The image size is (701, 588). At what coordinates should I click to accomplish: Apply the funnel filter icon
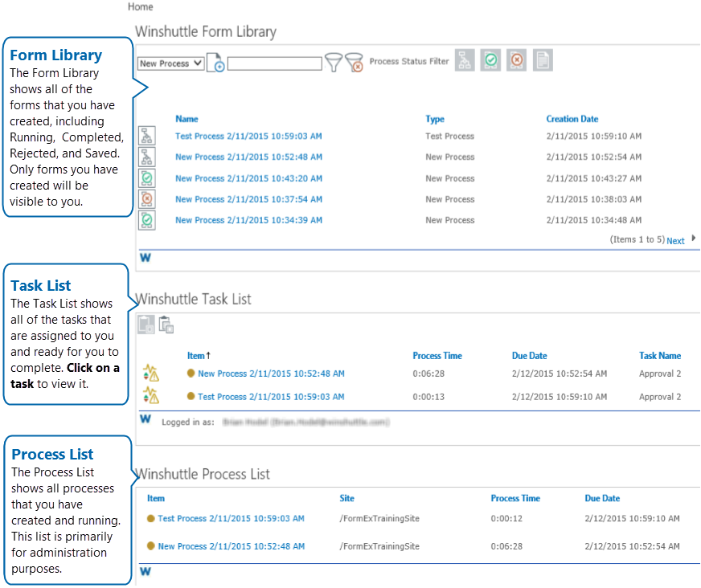334,62
